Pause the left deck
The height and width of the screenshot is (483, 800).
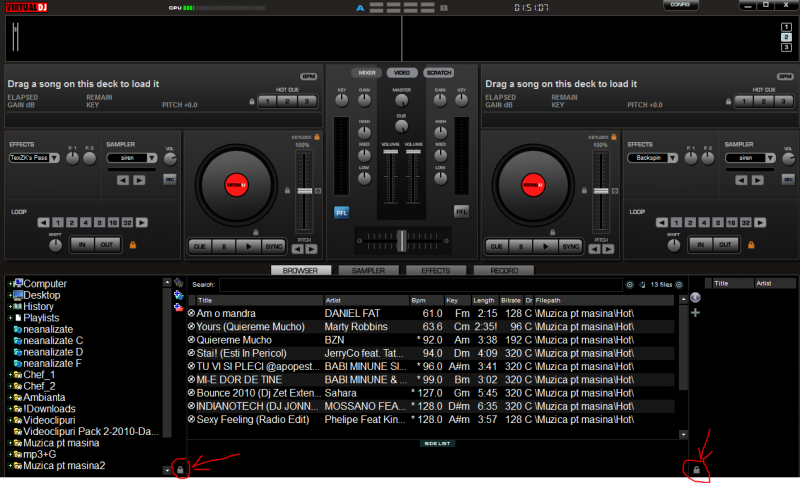coord(224,246)
